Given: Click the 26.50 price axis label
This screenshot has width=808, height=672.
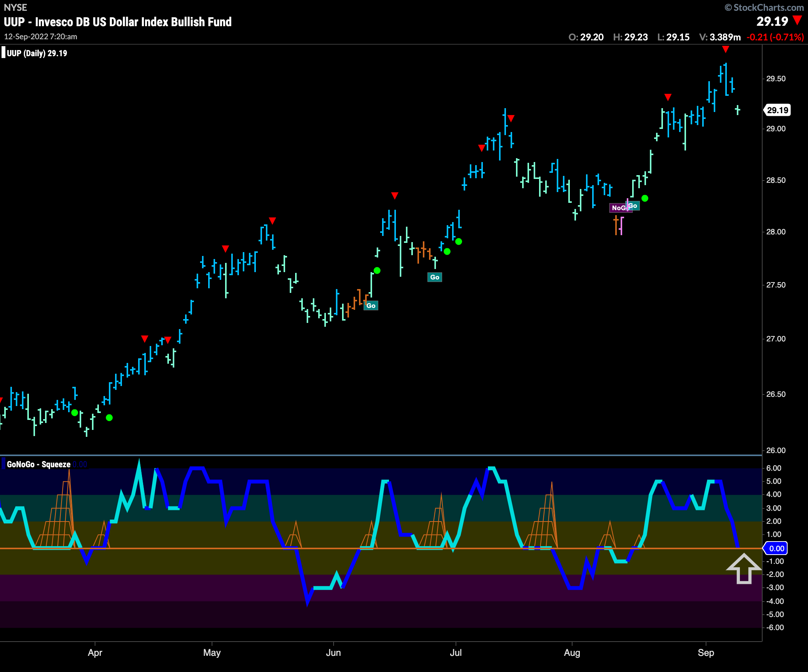Looking at the screenshot, I should 776,394.
